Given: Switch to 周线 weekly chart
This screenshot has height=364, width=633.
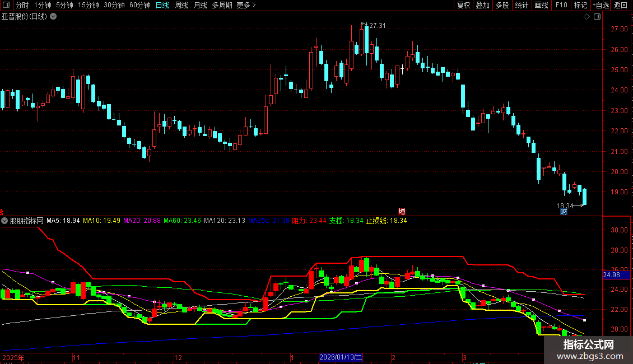Looking at the screenshot, I should point(181,5).
